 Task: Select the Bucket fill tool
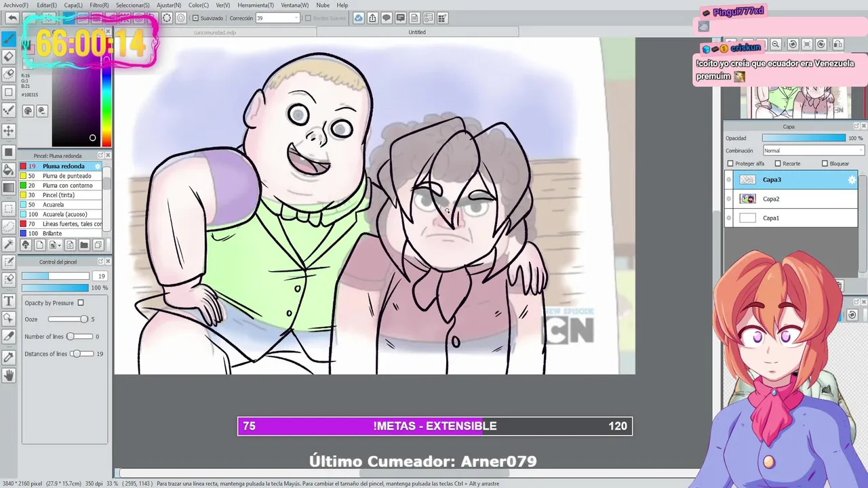click(x=9, y=169)
